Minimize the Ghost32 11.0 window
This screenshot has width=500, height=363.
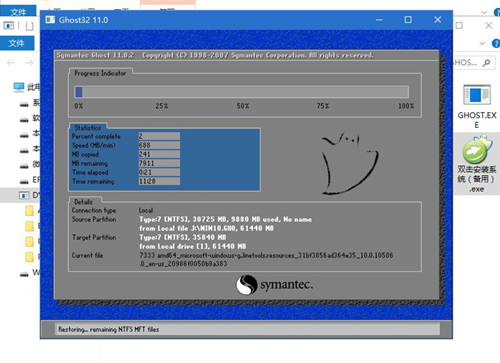tap(379, 20)
